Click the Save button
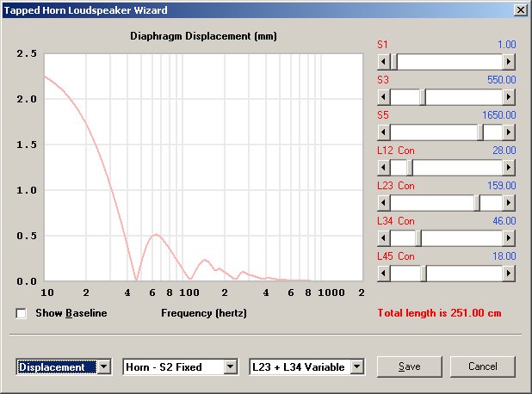532x394 pixels. [410, 366]
